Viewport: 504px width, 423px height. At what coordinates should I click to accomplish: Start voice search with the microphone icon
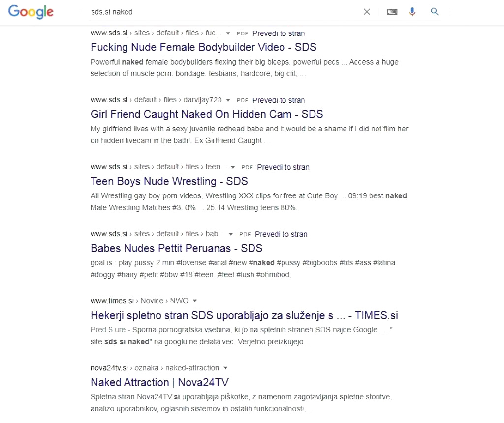[x=412, y=11]
